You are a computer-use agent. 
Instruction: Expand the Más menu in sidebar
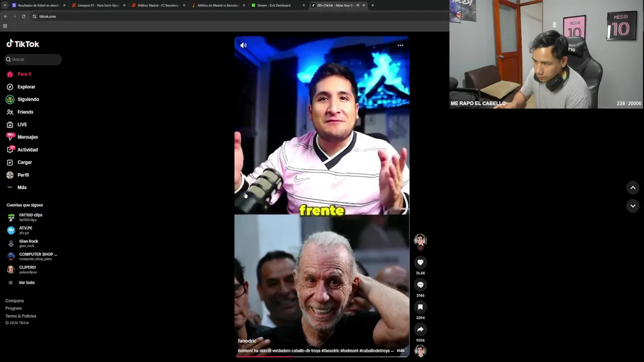tap(17, 188)
